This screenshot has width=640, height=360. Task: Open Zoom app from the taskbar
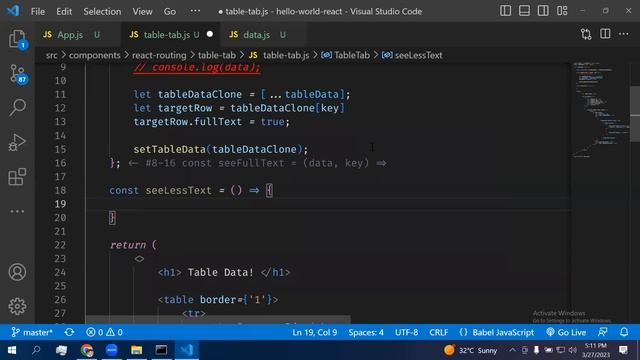click(111, 350)
